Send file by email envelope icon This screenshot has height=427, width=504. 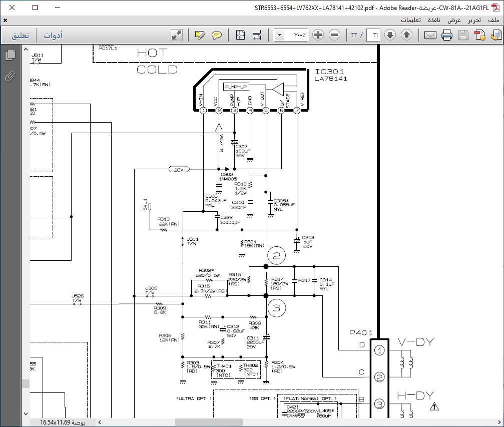tap(430, 35)
